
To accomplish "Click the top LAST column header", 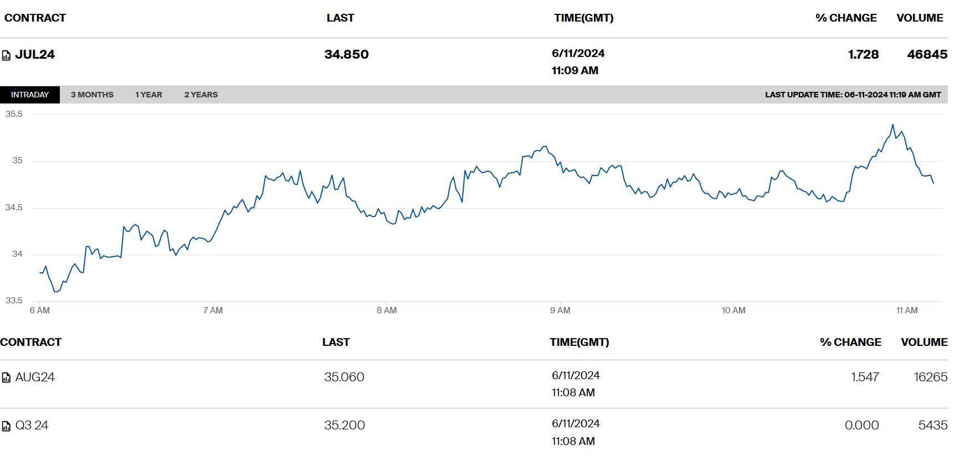I will (340, 18).
